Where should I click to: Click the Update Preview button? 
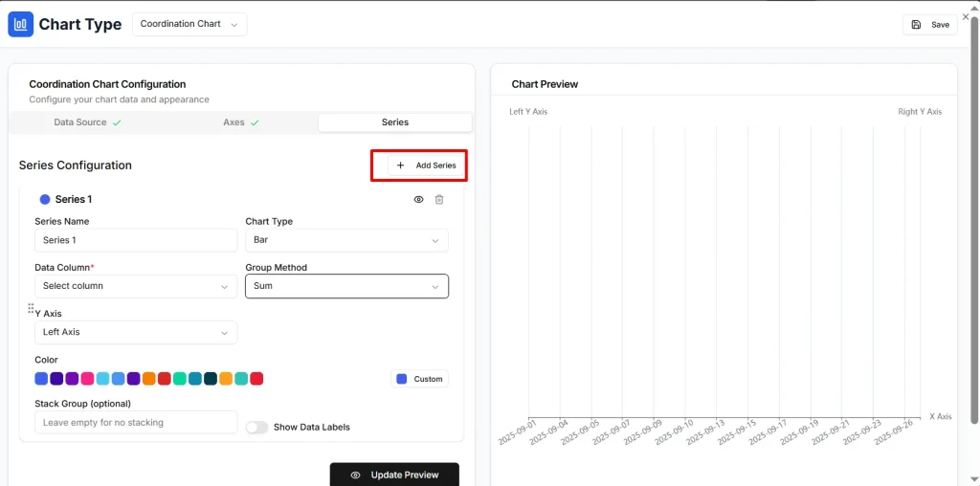pyautogui.click(x=394, y=475)
